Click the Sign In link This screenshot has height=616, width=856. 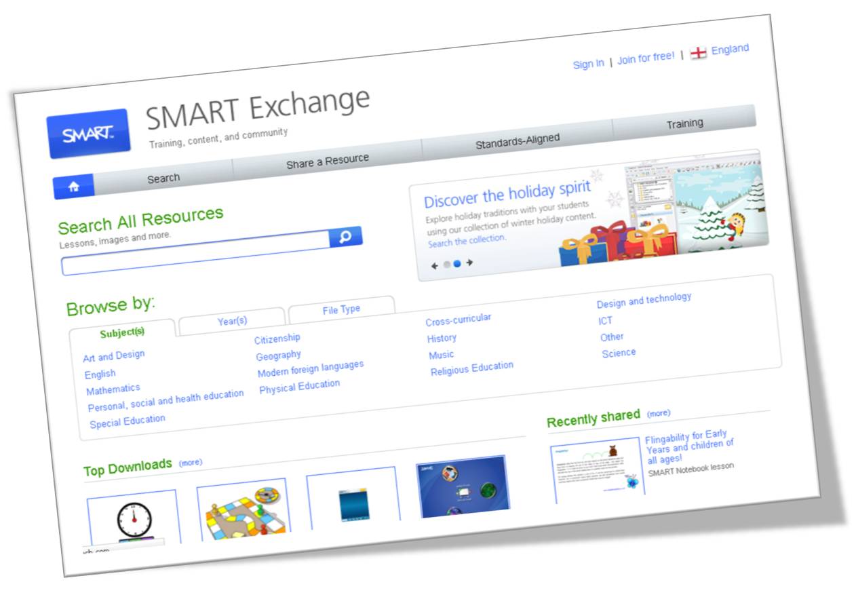(x=588, y=64)
